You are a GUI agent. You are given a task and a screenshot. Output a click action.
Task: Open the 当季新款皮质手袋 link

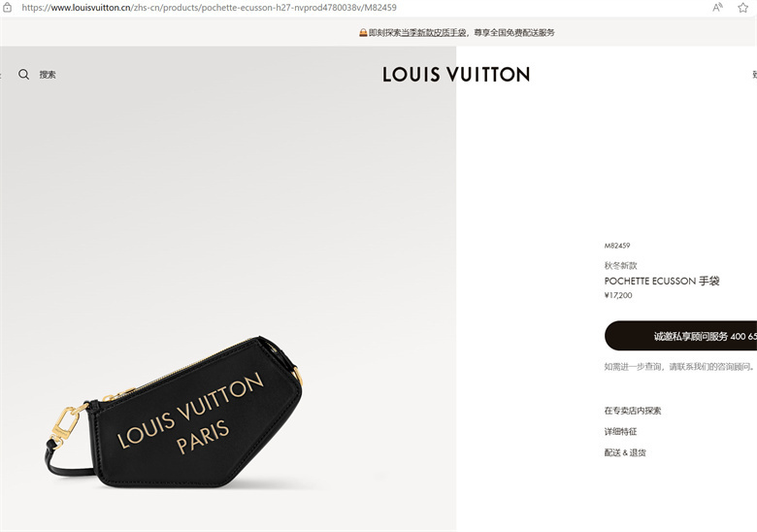pos(433,32)
